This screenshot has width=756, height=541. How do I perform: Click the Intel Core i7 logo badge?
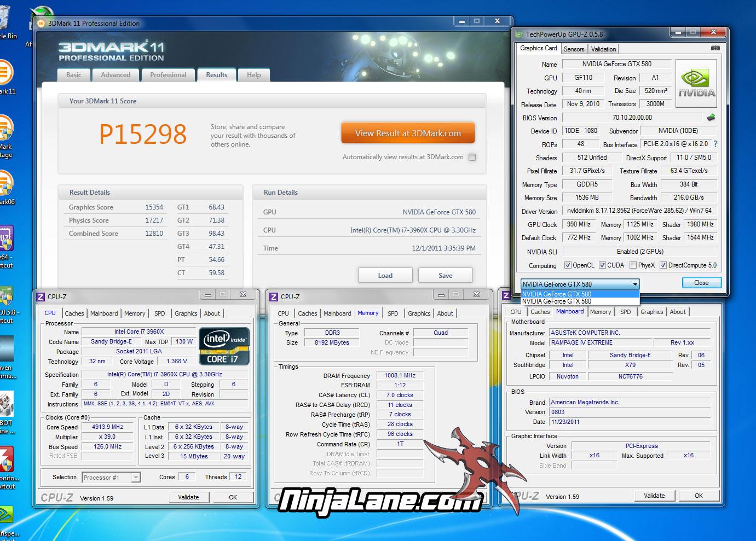click(x=224, y=346)
